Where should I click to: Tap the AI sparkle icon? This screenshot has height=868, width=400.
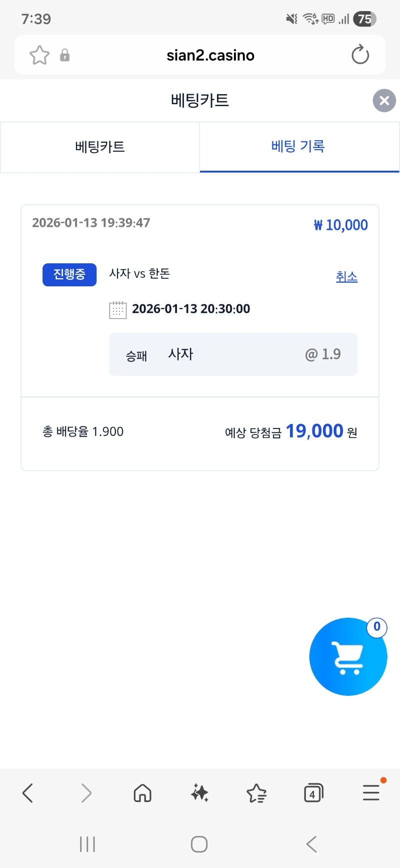pyautogui.click(x=199, y=793)
